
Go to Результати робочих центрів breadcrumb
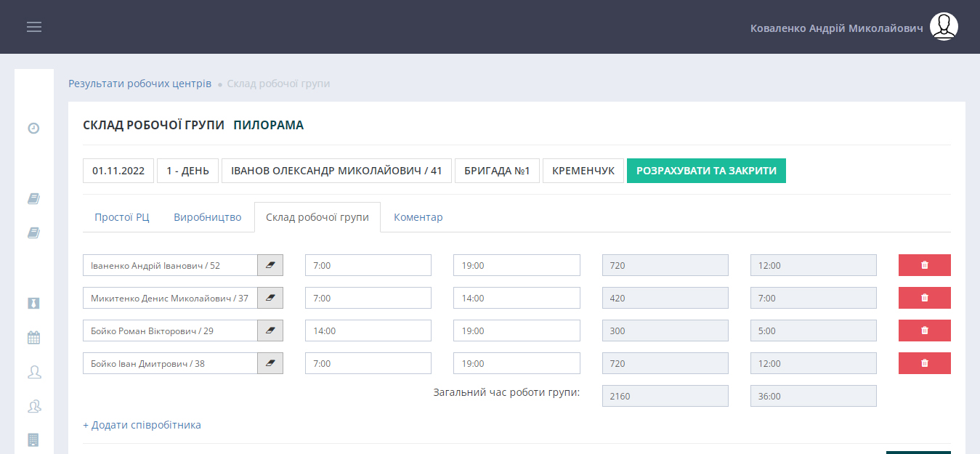(x=139, y=84)
